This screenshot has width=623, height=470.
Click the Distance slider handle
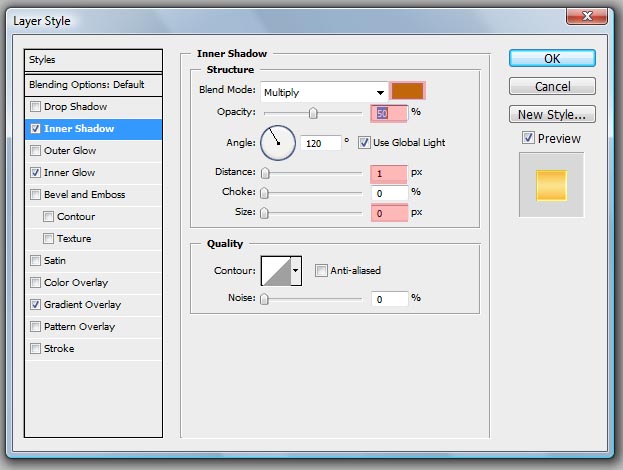(x=265, y=173)
